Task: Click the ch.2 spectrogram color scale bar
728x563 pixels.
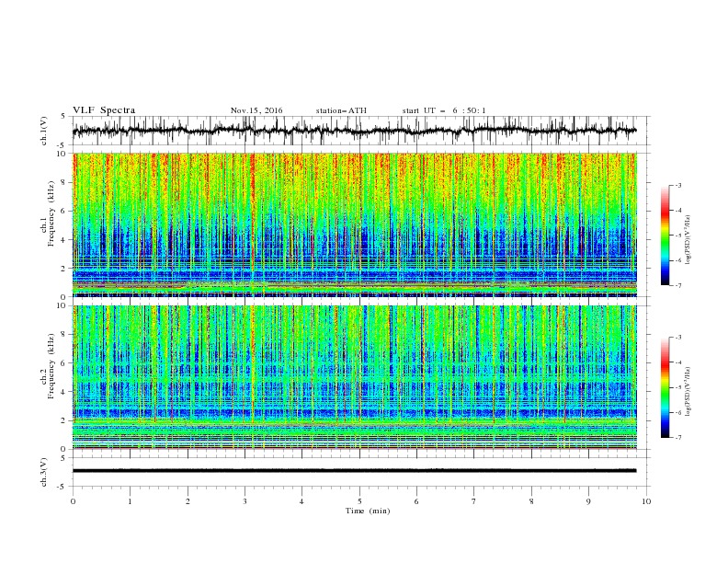Action: pyautogui.click(x=665, y=387)
